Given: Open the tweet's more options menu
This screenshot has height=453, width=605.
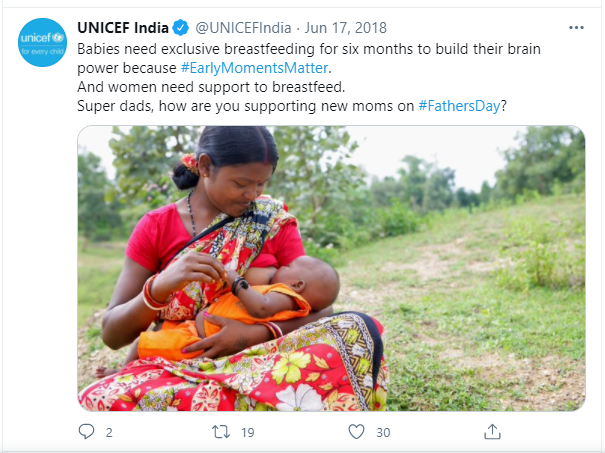Looking at the screenshot, I should [575, 27].
